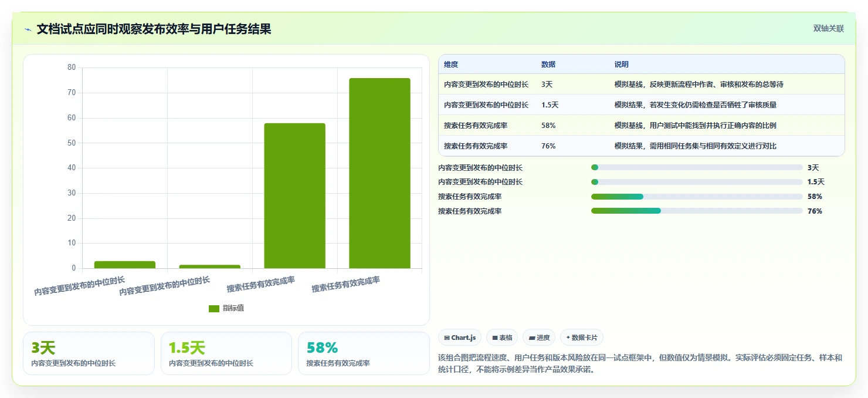Select the 进度 chip
Viewport: 868px width, 398px height.
(539, 338)
